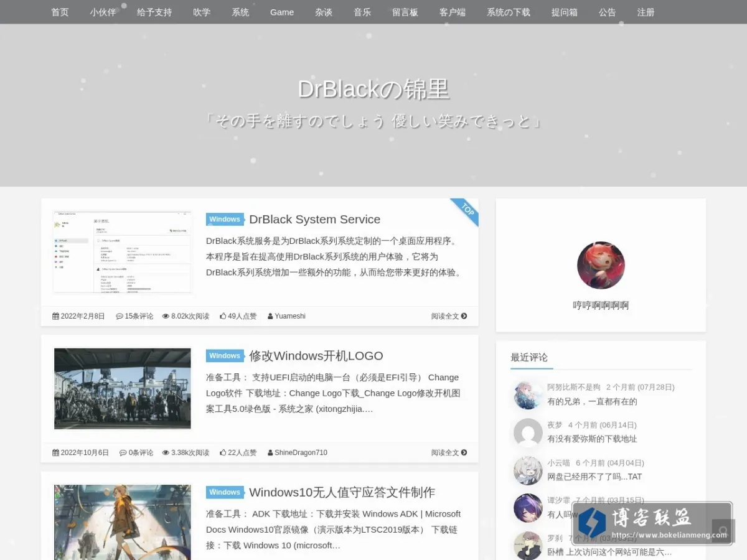The width and height of the screenshot is (747, 560).
Task: Open the 给予支持 menu item
Action: pos(154,12)
